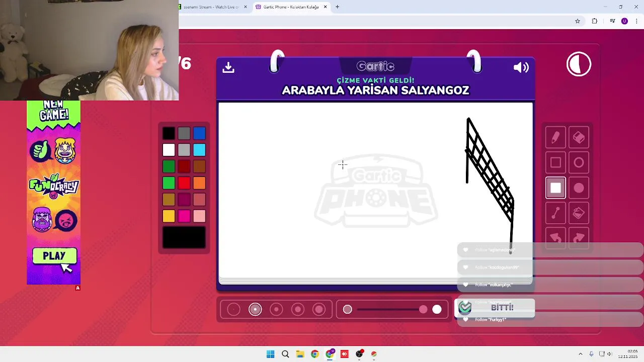Screen dimensions: 644x362
Task: Select the eraser tool
Action: [579, 138]
